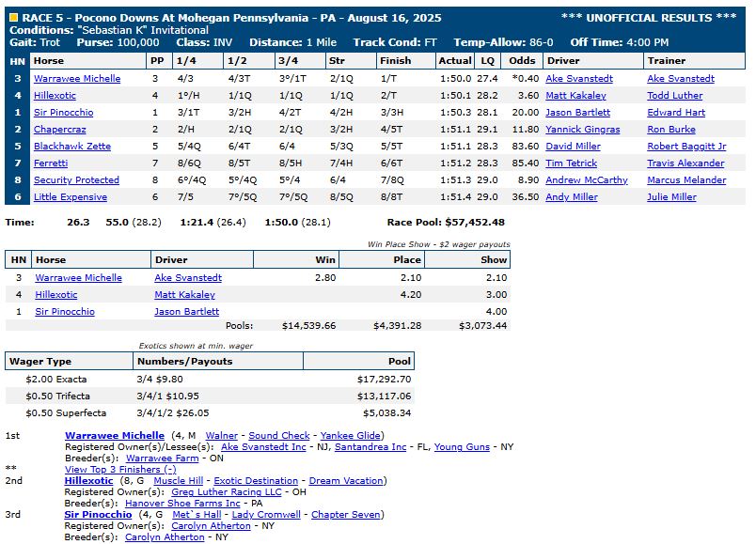Image resolution: width=756 pixels, height=544 pixels.
Task: Select the Ferretti horse link
Action: coord(52,163)
